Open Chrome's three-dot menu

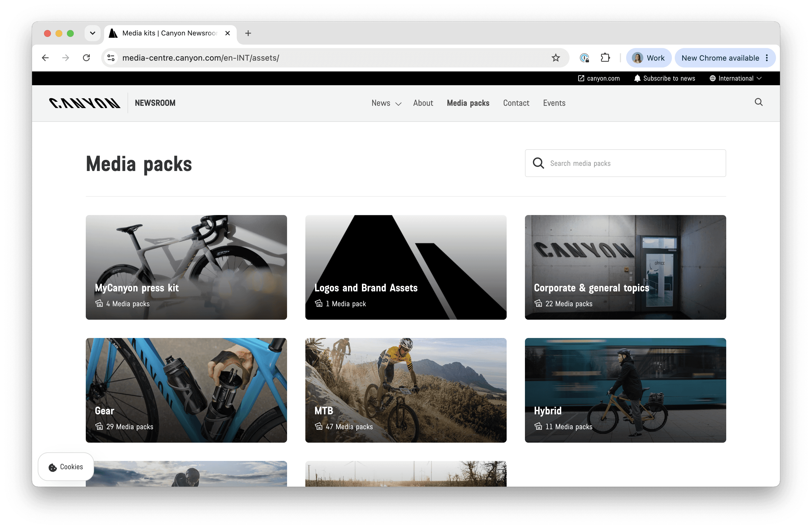pos(767,58)
